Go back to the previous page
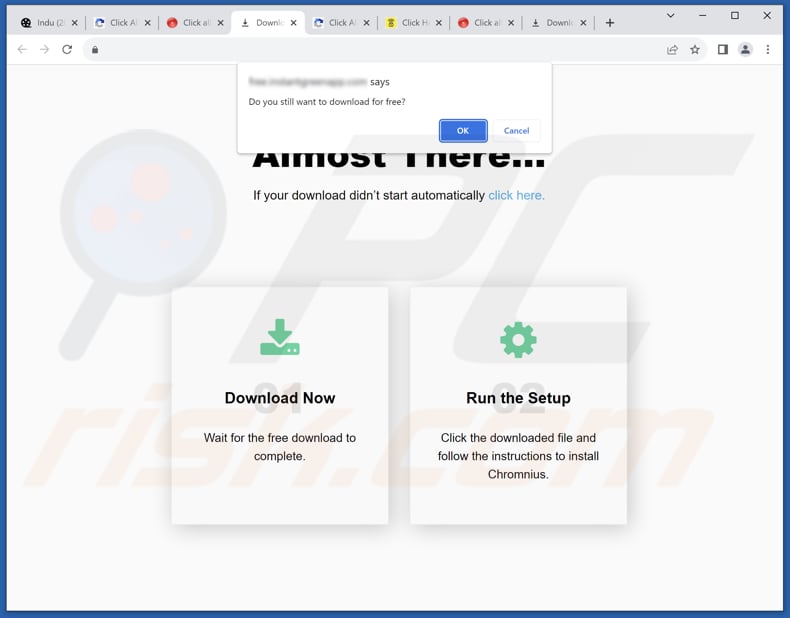 tap(22, 49)
